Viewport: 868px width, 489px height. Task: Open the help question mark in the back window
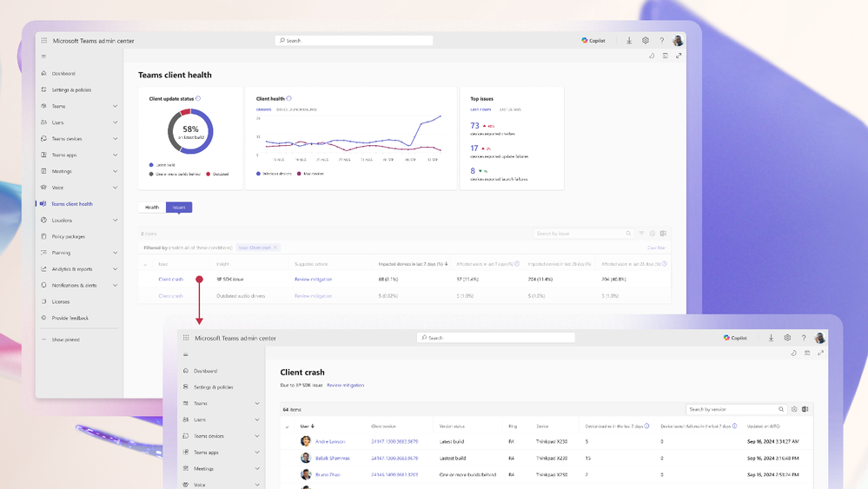[x=661, y=40]
